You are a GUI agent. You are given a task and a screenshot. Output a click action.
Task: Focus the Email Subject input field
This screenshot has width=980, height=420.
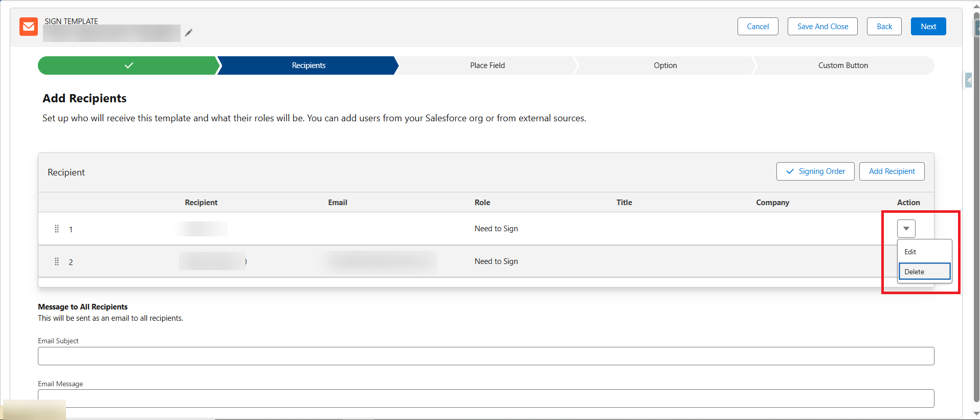click(485, 356)
